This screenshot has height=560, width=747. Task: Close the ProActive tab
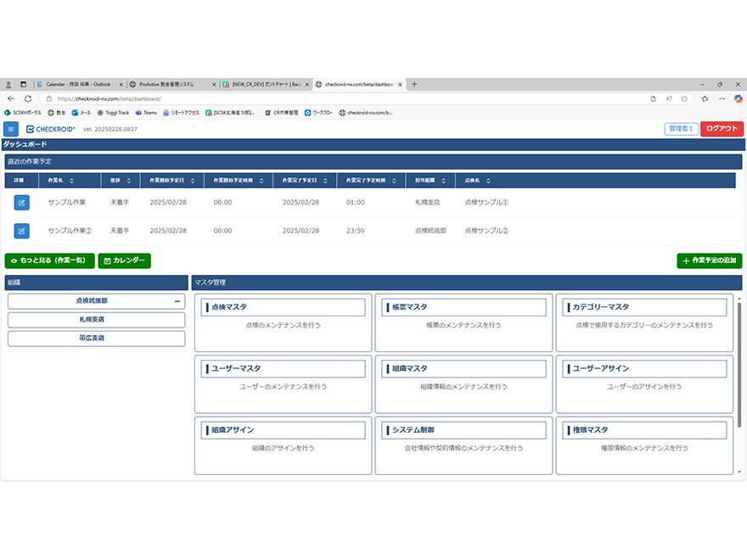click(x=214, y=84)
